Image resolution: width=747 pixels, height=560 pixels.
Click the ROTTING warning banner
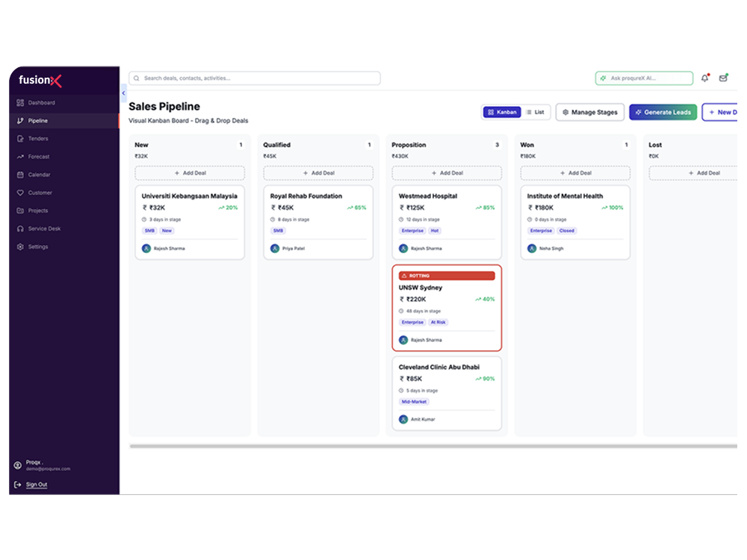point(447,276)
